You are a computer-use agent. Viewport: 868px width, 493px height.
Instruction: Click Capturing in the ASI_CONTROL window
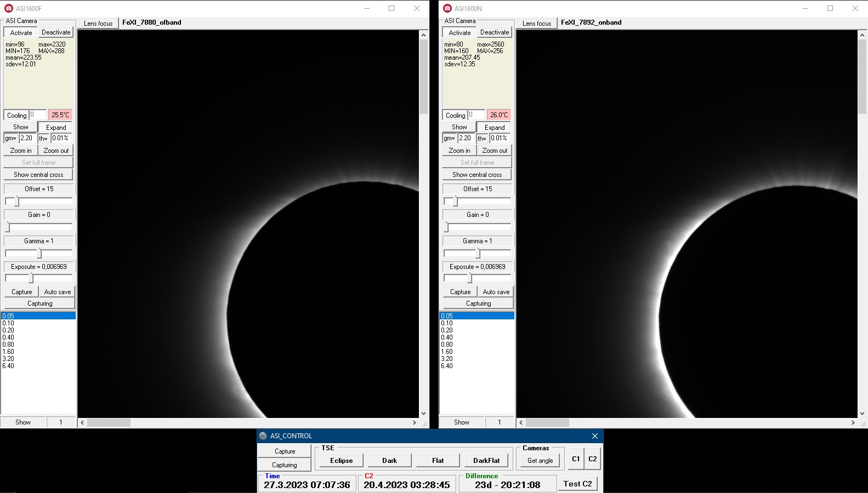285,465
